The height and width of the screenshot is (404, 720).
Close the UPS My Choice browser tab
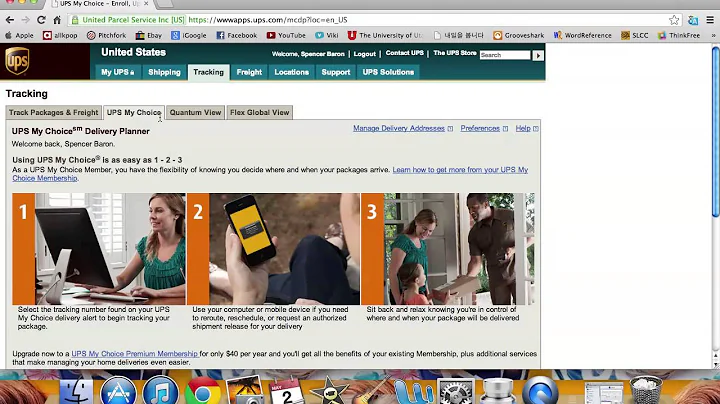(x=146, y=4)
